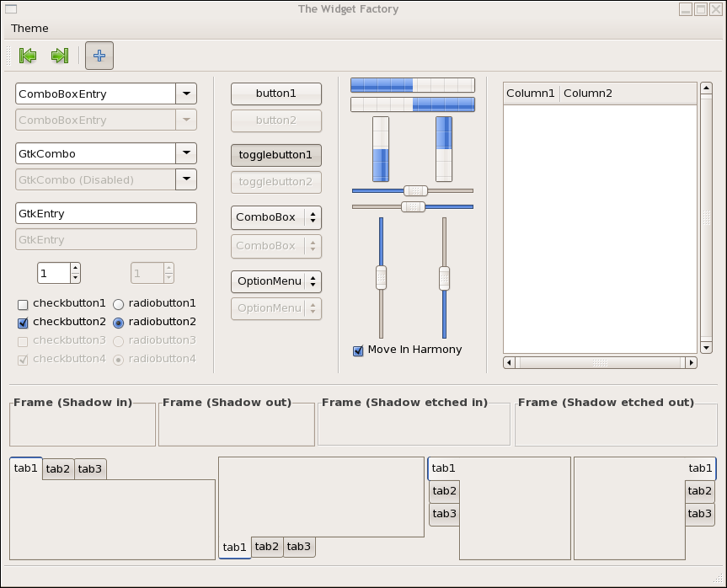Click the tree view scroll left arrow
The height and width of the screenshot is (588, 727).
coord(509,362)
